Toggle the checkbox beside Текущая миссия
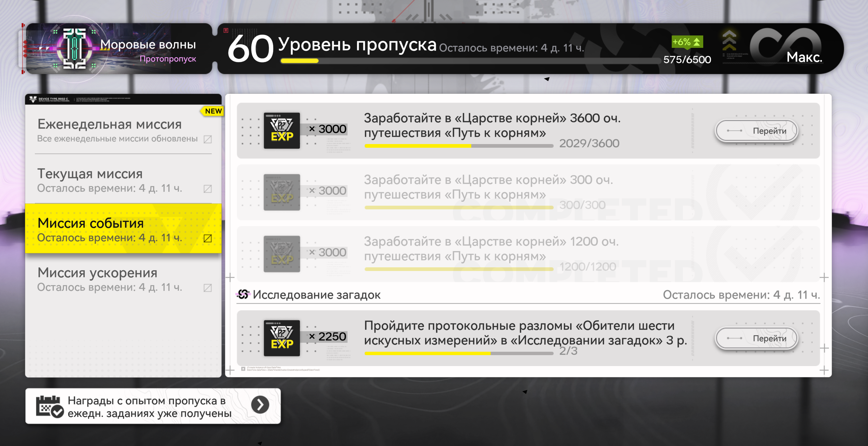Image resolution: width=868 pixels, height=446 pixels. [208, 189]
